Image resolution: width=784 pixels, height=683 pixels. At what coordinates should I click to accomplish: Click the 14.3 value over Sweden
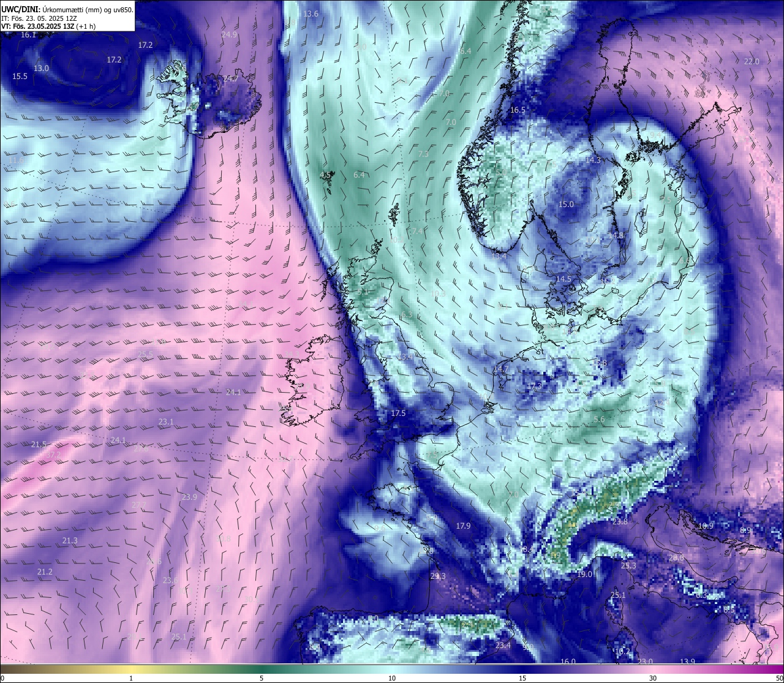(593, 160)
